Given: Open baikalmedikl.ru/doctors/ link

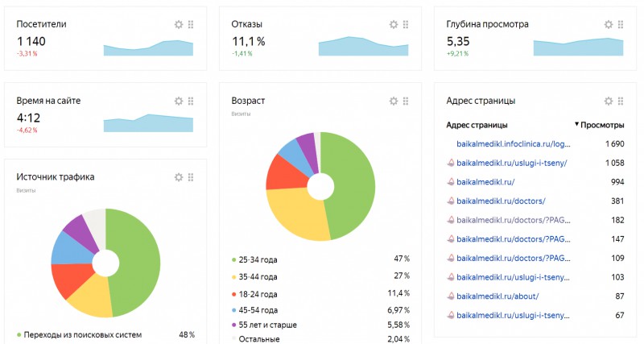Looking at the screenshot, I should tap(501, 201).
